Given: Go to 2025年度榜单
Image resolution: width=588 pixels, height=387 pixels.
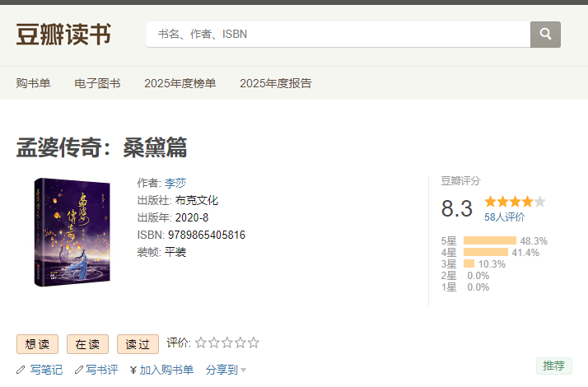Looking at the screenshot, I should click(180, 83).
